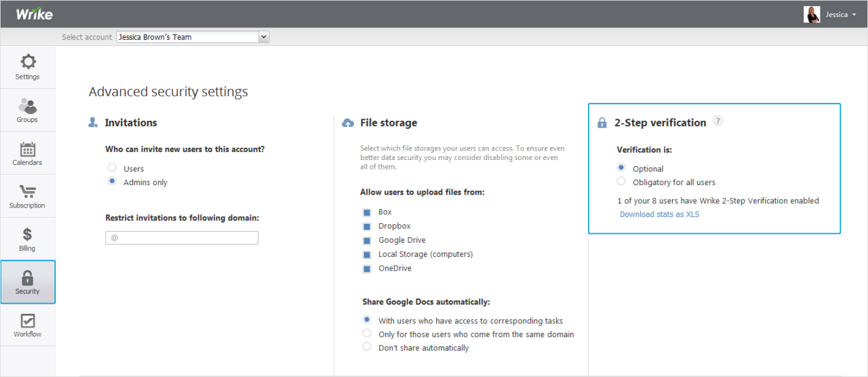Expand the Jessica user menu arrow
The image size is (868, 377).
pos(854,14)
